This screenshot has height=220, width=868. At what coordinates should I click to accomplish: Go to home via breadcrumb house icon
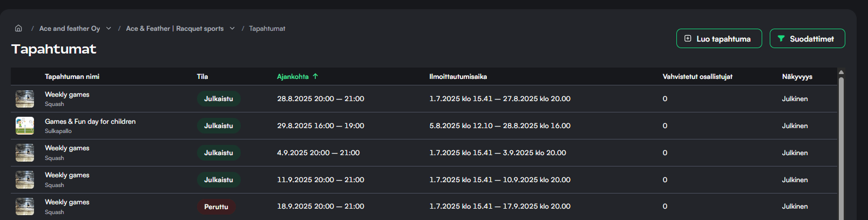point(18,28)
